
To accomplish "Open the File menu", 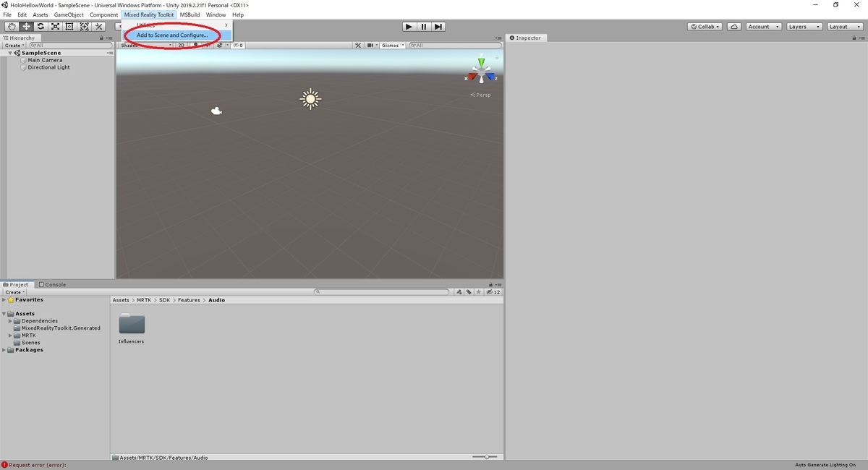I will pos(7,14).
